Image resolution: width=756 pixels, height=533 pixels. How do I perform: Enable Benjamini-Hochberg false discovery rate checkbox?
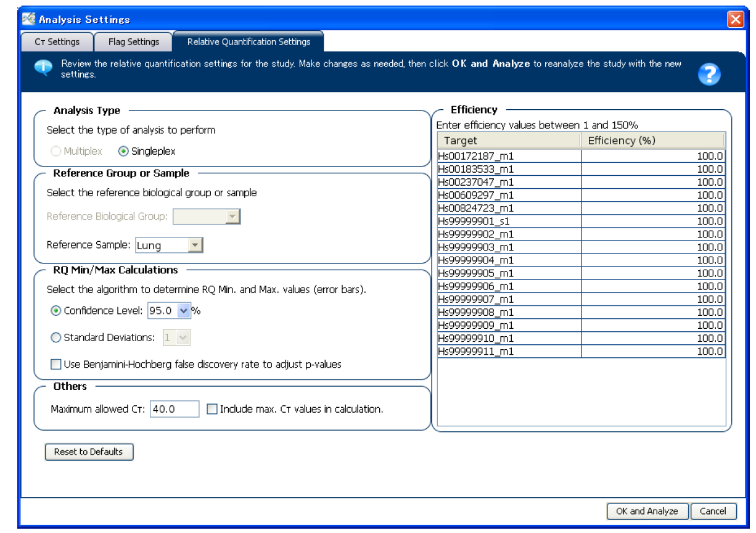coord(56,365)
